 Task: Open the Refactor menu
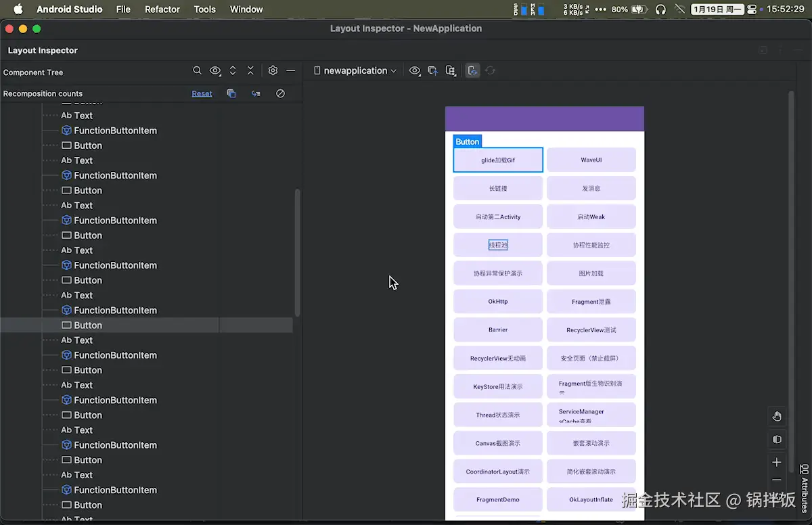pyautogui.click(x=162, y=9)
